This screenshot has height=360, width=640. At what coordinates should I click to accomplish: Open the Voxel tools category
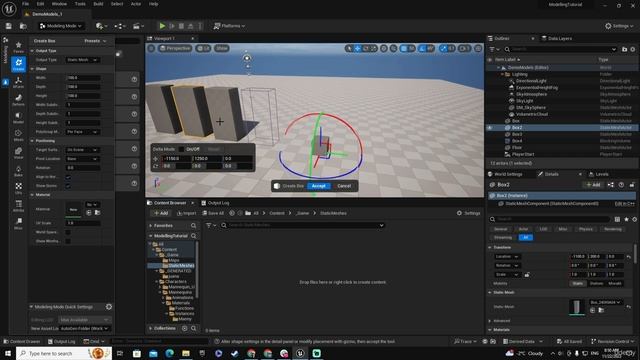click(x=18, y=153)
